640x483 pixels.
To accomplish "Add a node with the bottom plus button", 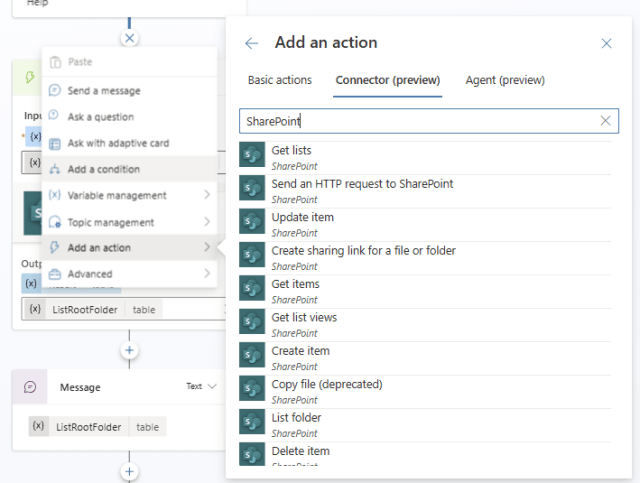I will pos(129,470).
